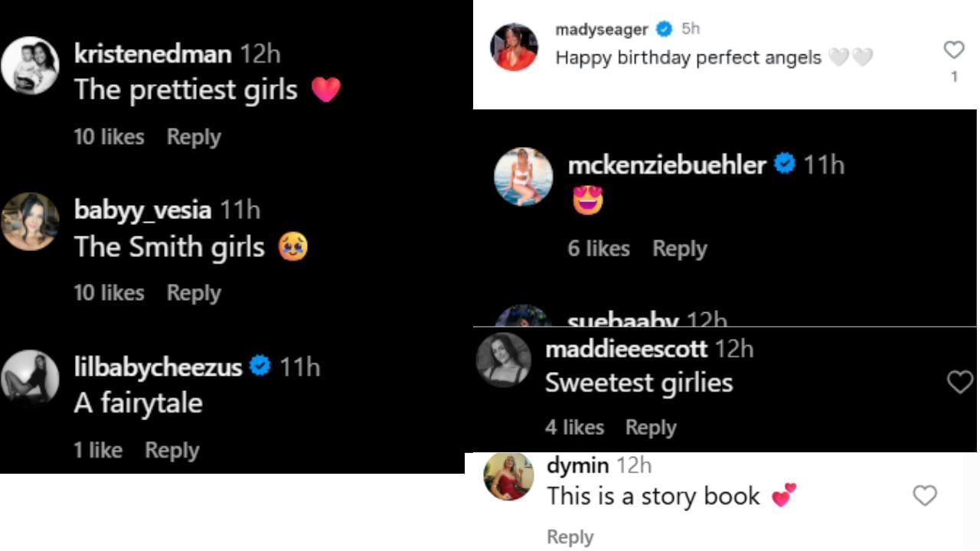Open maddieeescott's profile avatar

[503, 360]
